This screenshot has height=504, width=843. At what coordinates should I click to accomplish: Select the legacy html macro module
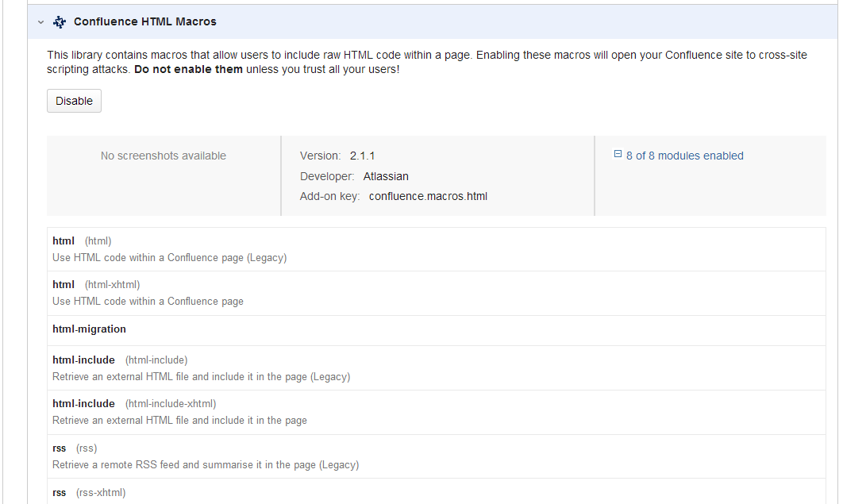tap(64, 240)
